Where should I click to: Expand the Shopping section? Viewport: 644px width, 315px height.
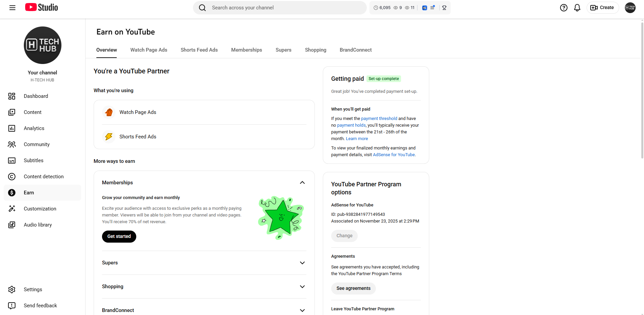point(302,287)
